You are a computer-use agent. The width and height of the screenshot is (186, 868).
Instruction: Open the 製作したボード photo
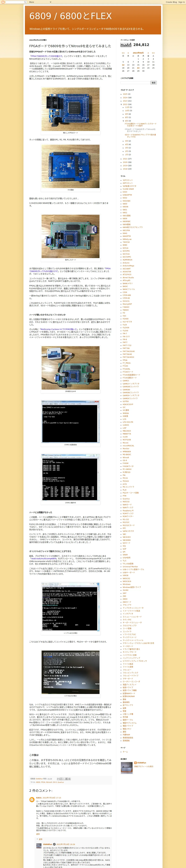(71, 236)
